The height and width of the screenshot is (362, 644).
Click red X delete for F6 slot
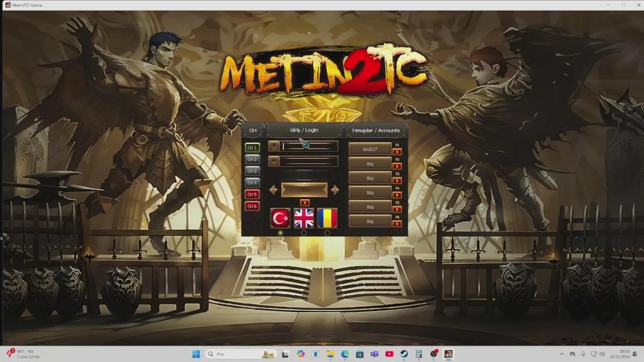(x=397, y=224)
